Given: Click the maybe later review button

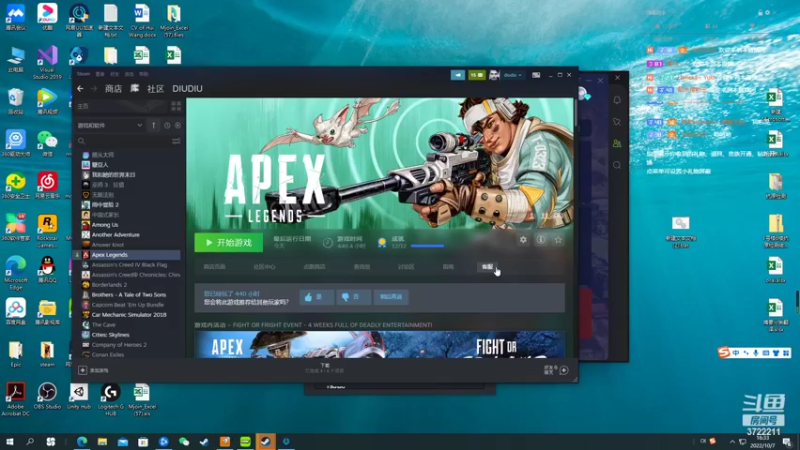Looking at the screenshot, I should pyautogui.click(x=391, y=297).
